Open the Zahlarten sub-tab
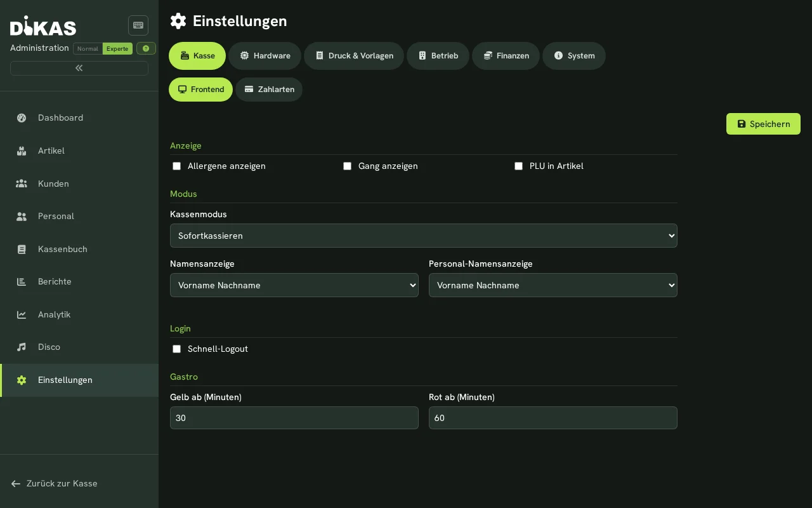Viewport: 812px width, 508px height. 269,90
